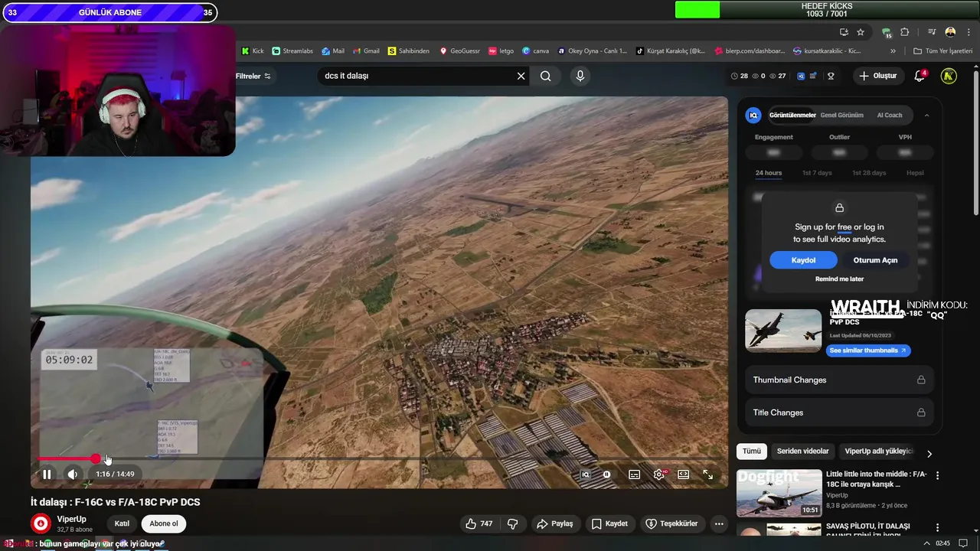
Task: Open the YouTube account avatar menu
Action: click(949, 76)
